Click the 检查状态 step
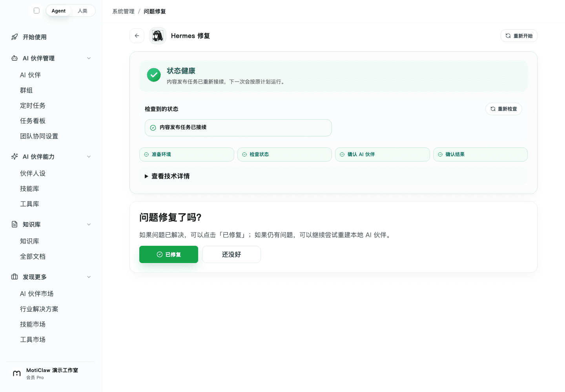 point(284,154)
